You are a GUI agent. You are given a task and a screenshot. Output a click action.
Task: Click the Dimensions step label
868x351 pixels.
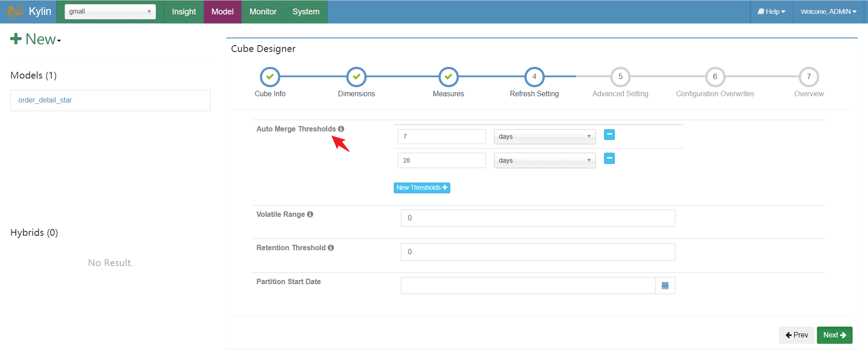[x=356, y=94]
